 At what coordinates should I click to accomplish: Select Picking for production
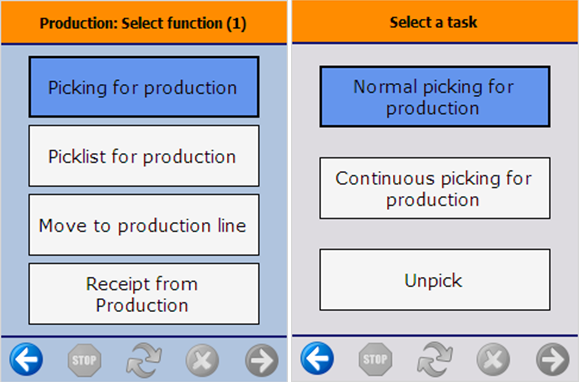pyautogui.click(x=144, y=87)
